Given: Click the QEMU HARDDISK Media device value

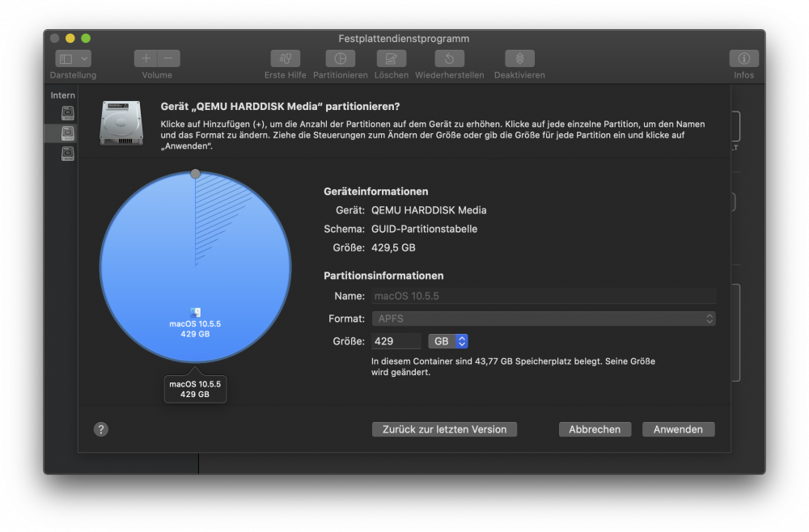Looking at the screenshot, I should click(429, 210).
